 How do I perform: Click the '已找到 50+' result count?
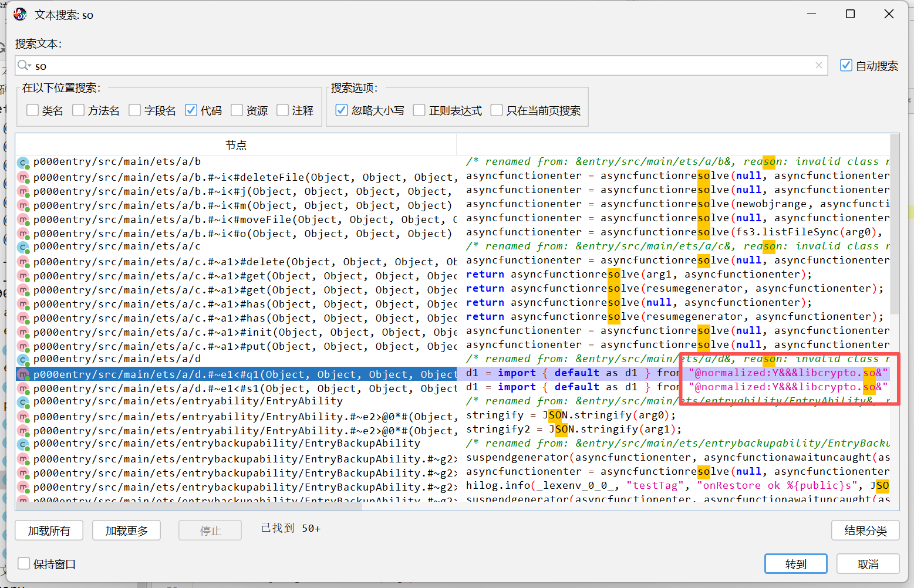coord(291,528)
